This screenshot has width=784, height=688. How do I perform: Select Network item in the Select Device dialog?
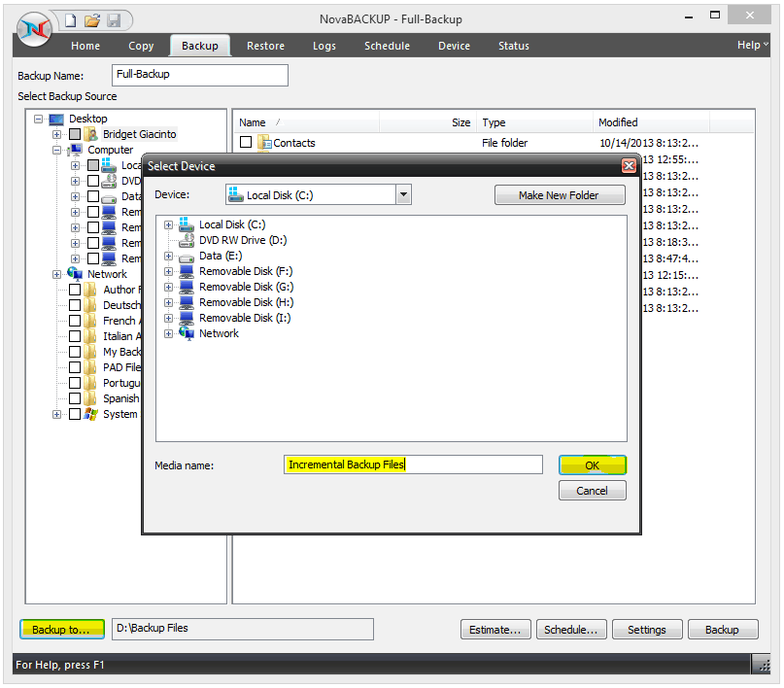[x=219, y=333]
